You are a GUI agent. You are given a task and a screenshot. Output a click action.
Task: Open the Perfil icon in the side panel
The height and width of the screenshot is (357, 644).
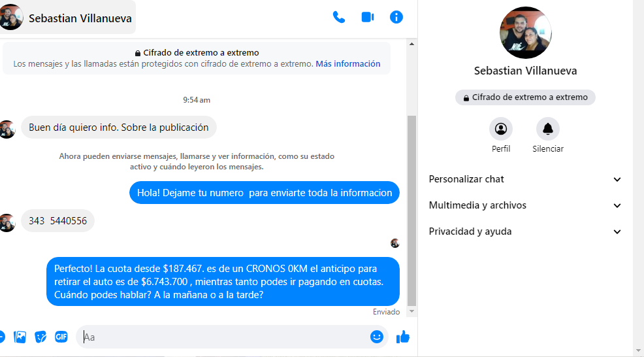click(501, 129)
